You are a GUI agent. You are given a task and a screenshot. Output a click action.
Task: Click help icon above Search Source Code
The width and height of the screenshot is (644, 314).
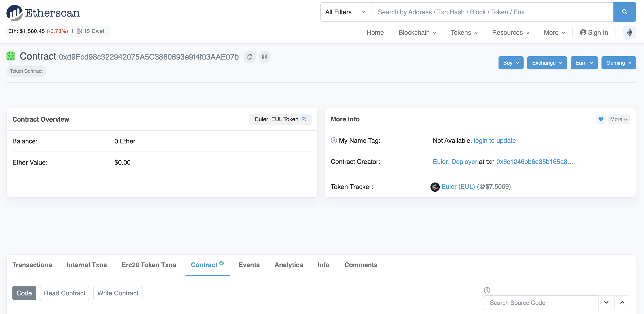(x=487, y=290)
